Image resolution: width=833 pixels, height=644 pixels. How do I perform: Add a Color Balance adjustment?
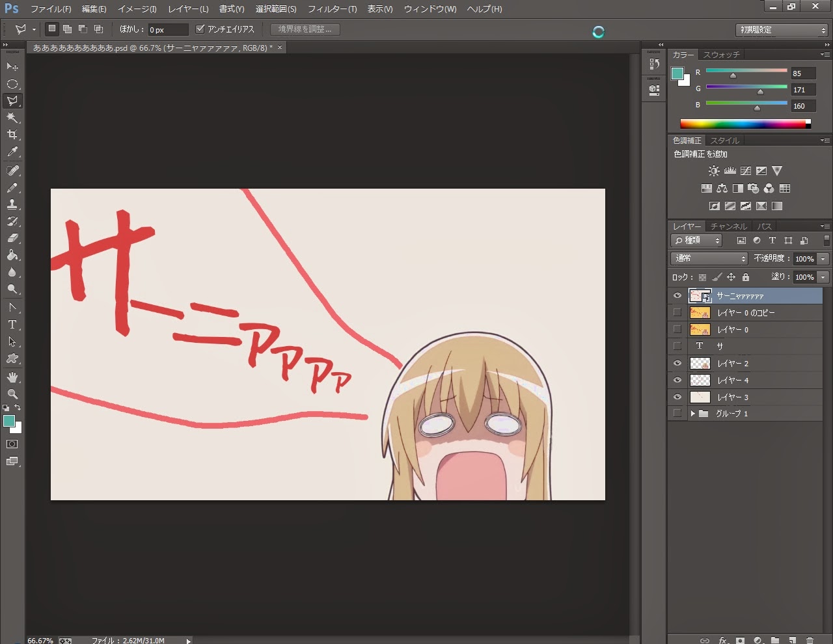[x=722, y=189]
